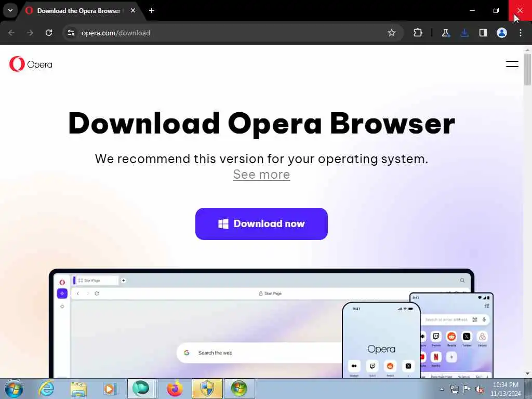532x399 pixels.
Task: Open the profile avatar menu
Action: point(502,33)
